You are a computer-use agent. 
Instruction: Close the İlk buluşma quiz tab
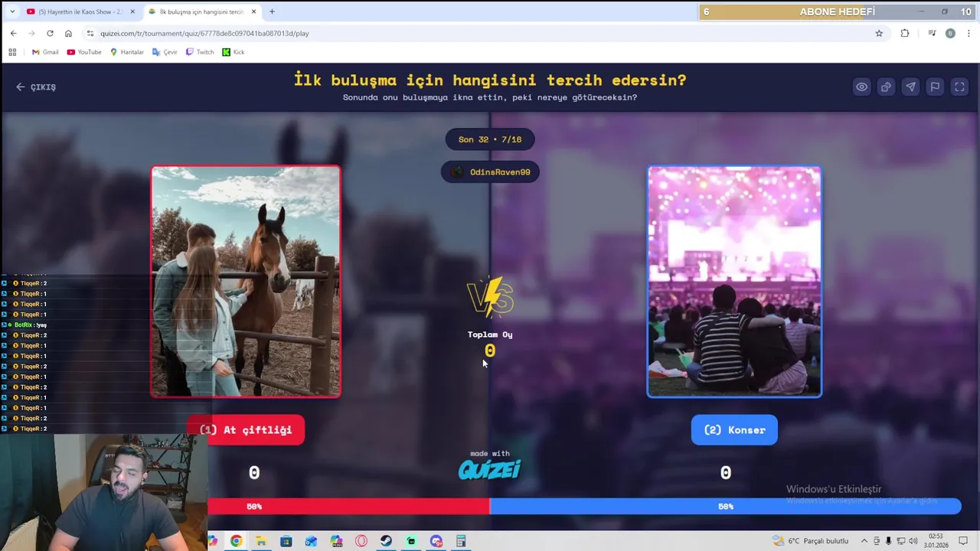tap(253, 11)
